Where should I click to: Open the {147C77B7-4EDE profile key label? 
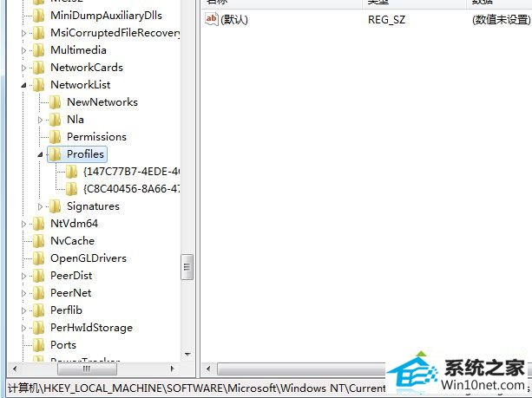[131, 172]
